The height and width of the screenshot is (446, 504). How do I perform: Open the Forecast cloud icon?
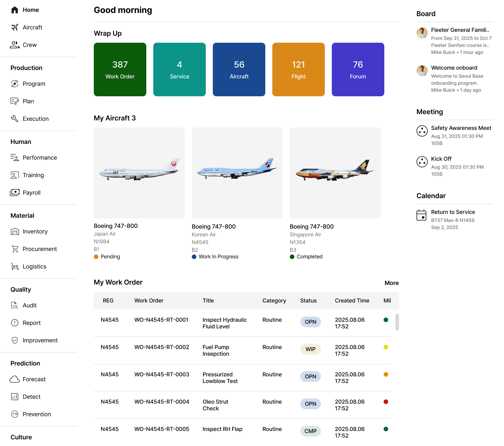(15, 379)
